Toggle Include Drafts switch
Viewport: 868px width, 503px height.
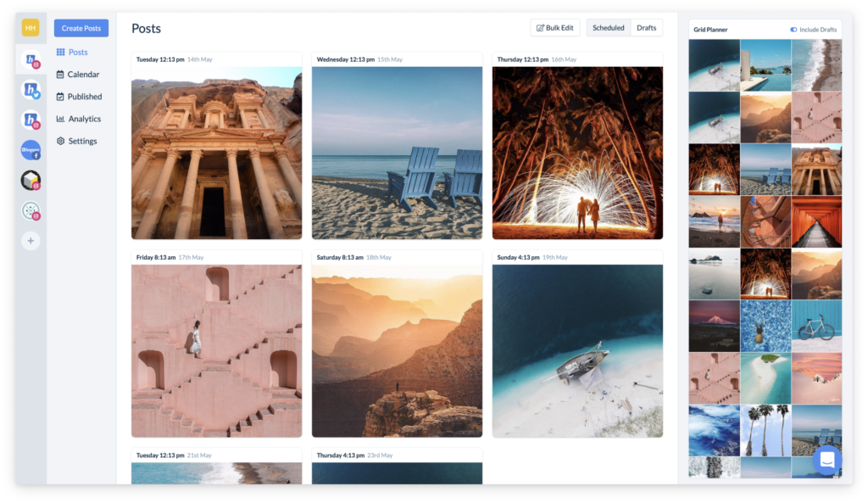[x=793, y=30]
